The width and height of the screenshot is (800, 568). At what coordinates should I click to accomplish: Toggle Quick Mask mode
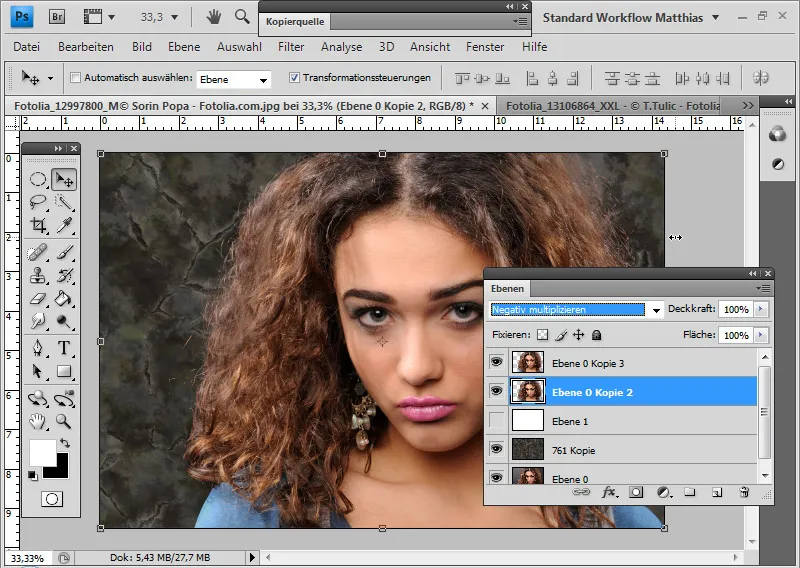(52, 499)
